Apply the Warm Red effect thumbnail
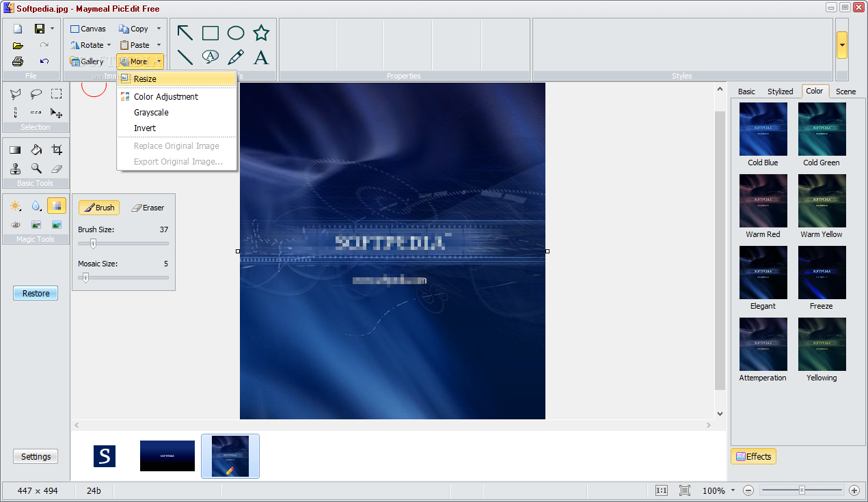Image resolution: width=868 pixels, height=502 pixels. click(763, 201)
